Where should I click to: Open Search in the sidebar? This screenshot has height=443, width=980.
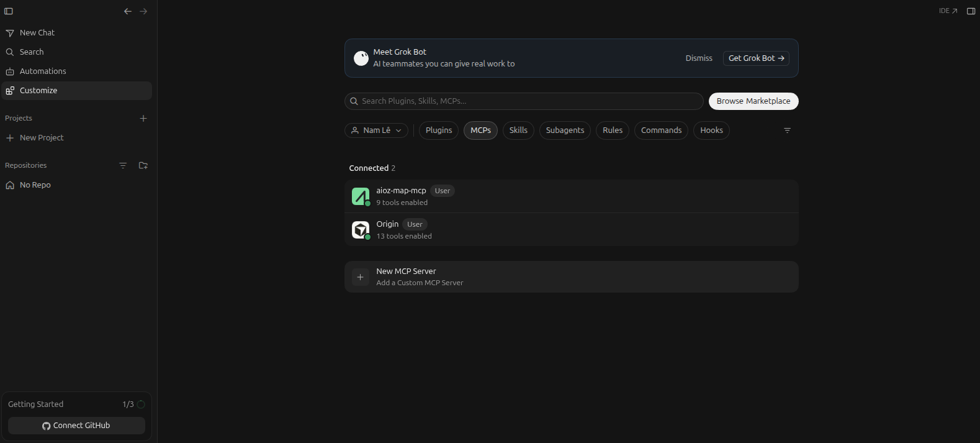point(76,52)
